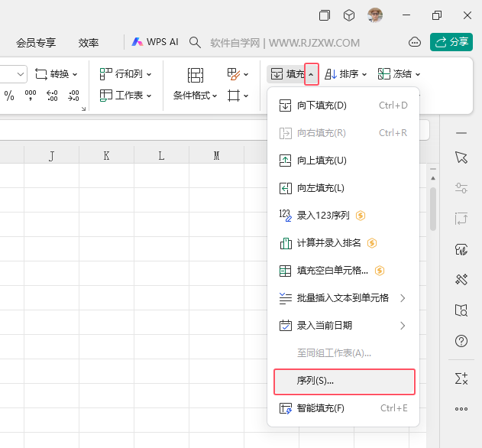Click the sliders settings sidebar icon
This screenshot has width=482, height=448.
[x=461, y=188]
